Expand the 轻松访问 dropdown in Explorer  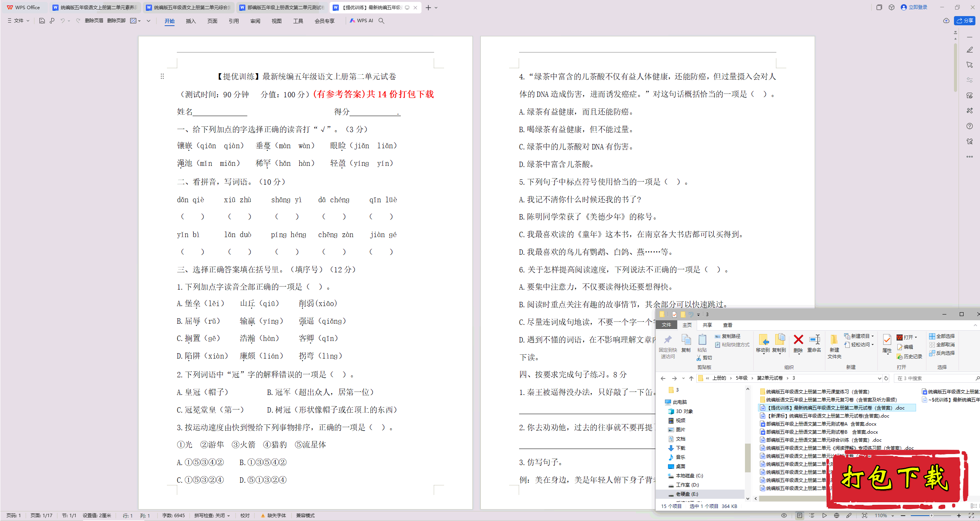[x=873, y=344]
